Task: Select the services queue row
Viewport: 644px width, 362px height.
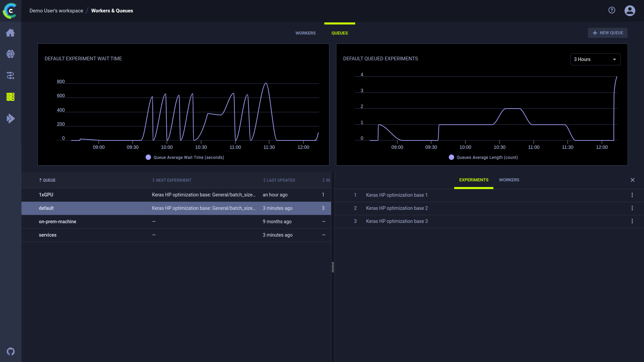Action: click(x=176, y=235)
